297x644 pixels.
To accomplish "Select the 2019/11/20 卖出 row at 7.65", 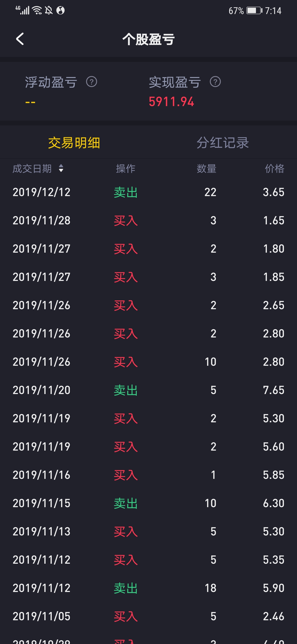I will click(x=148, y=390).
